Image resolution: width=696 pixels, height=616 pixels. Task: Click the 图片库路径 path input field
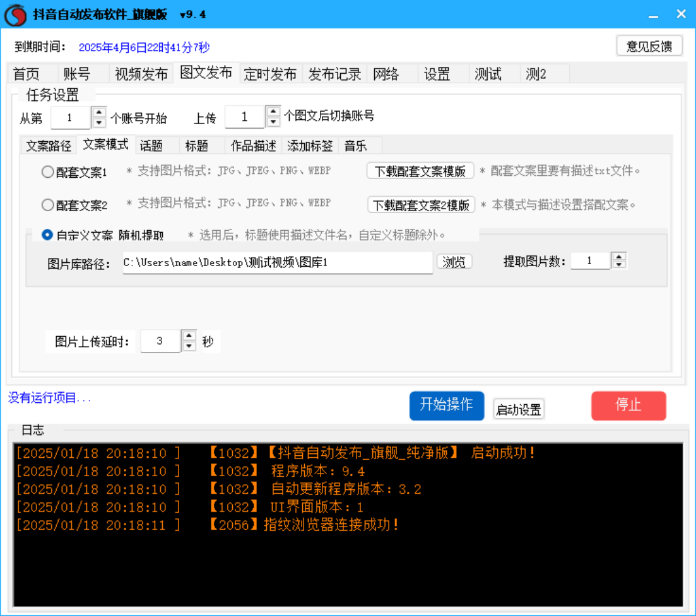[x=278, y=262]
